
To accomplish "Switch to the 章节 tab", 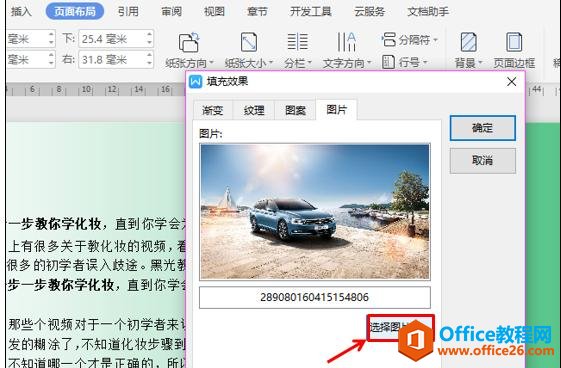I will (x=257, y=12).
